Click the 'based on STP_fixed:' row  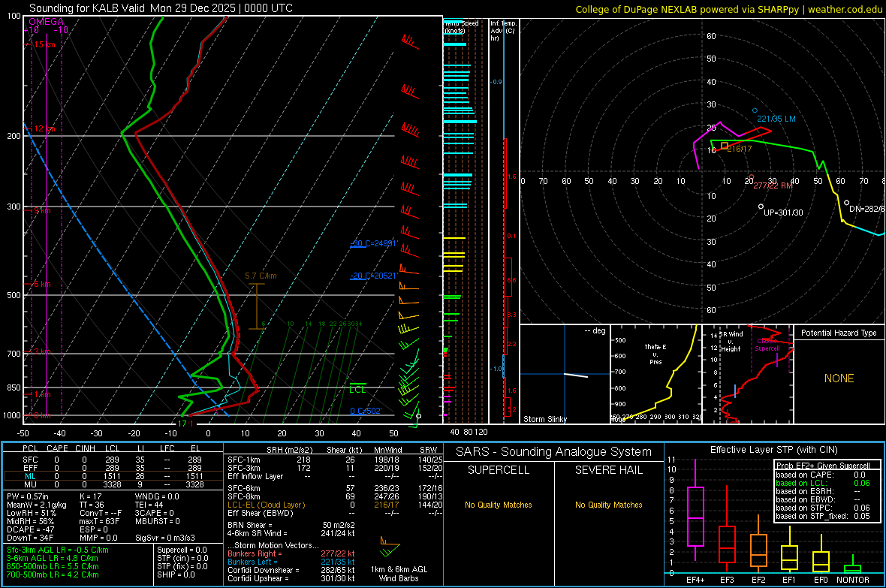click(823, 516)
